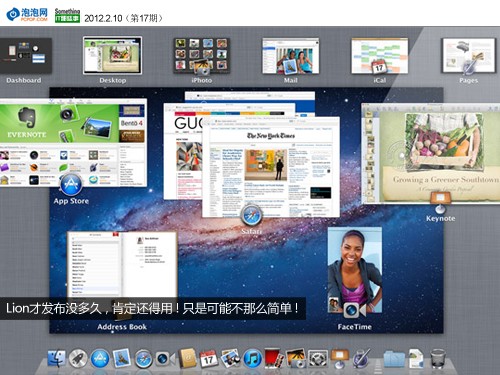Switch to the iCal space thumbnail
This screenshot has width=500, height=375.
point(379,56)
